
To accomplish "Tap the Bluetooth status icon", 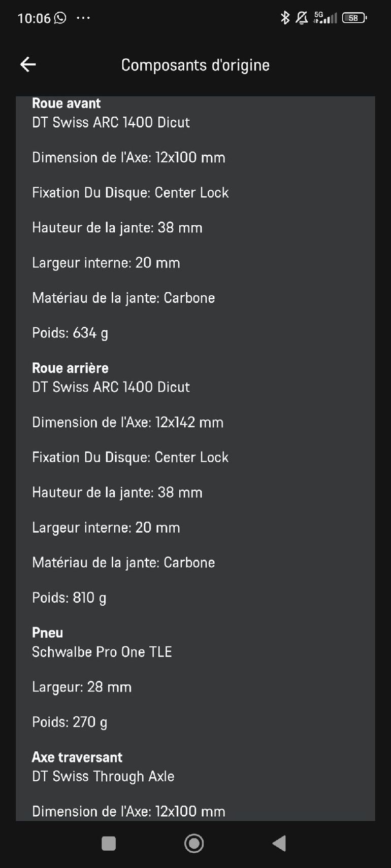I will (x=285, y=18).
